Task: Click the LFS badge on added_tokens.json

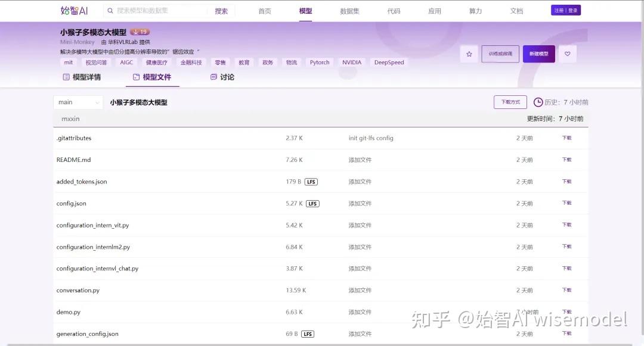Action: [x=311, y=181]
